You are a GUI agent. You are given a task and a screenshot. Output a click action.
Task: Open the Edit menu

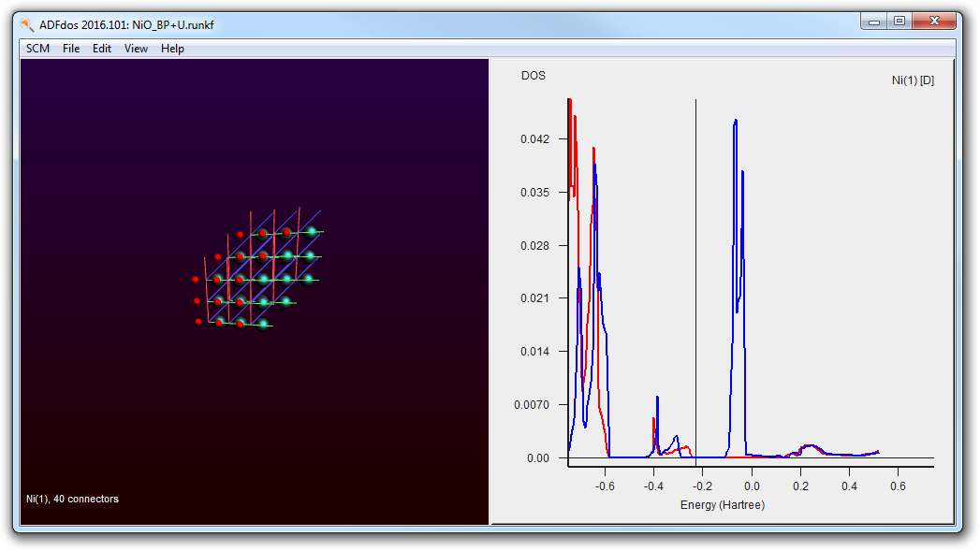pos(102,48)
